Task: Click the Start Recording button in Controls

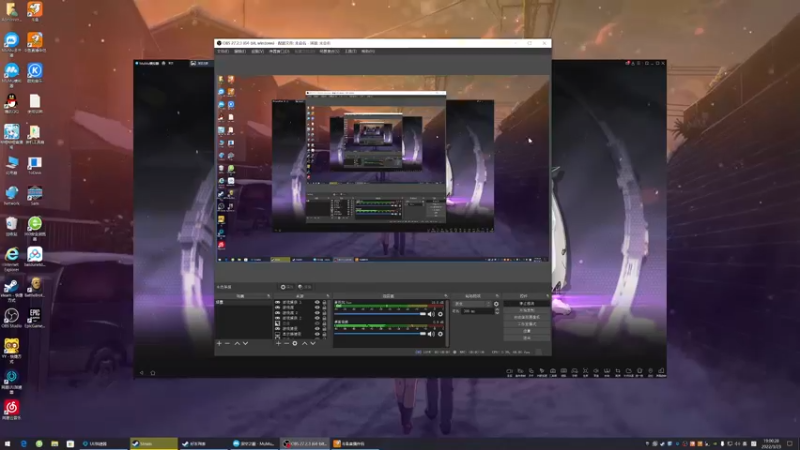Action: [527, 310]
